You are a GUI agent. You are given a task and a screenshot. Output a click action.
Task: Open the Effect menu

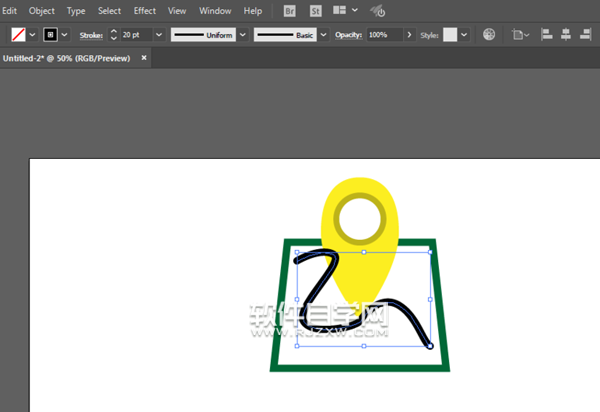[x=144, y=11]
